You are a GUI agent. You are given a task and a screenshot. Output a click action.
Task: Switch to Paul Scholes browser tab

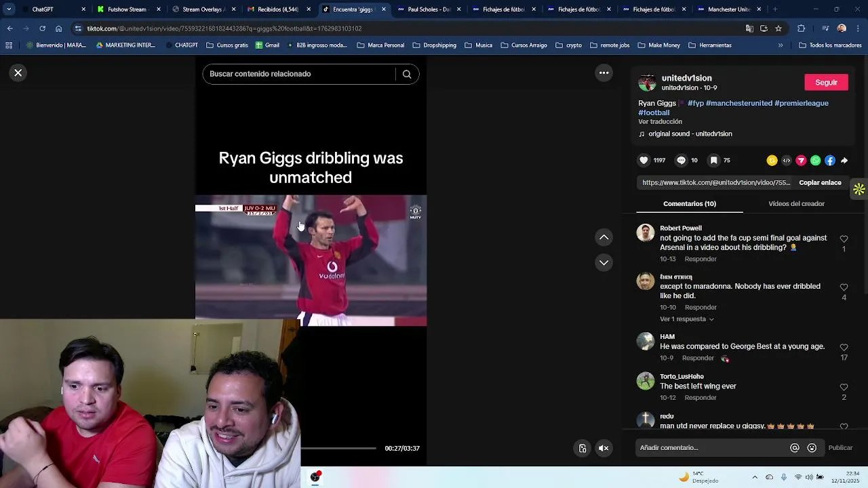coord(429,9)
